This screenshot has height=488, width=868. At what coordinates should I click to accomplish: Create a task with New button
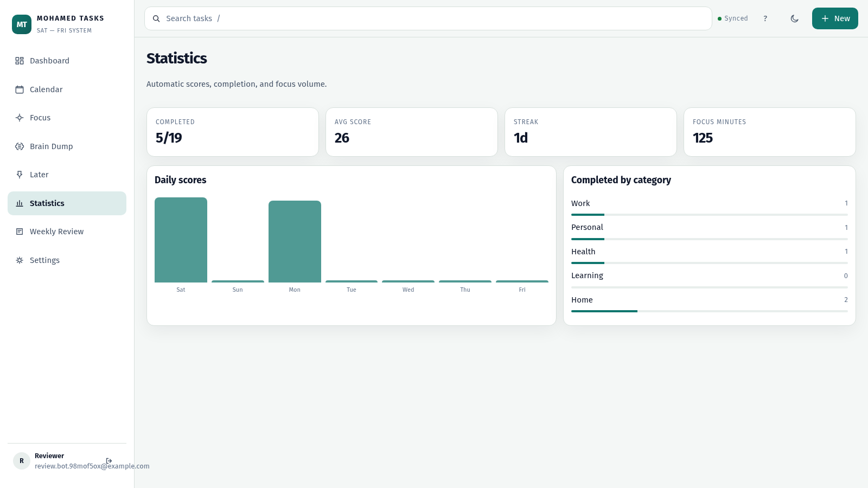[835, 18]
